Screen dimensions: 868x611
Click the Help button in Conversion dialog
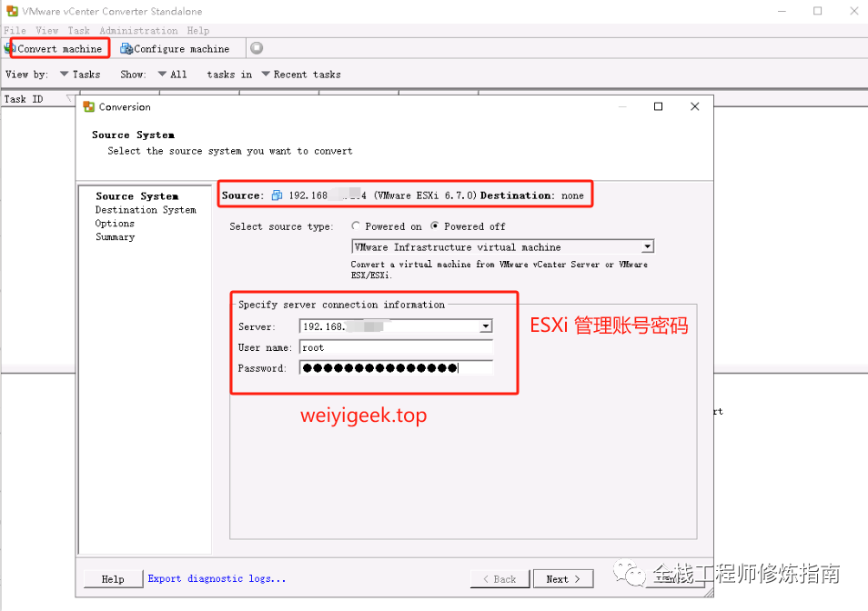point(113,579)
